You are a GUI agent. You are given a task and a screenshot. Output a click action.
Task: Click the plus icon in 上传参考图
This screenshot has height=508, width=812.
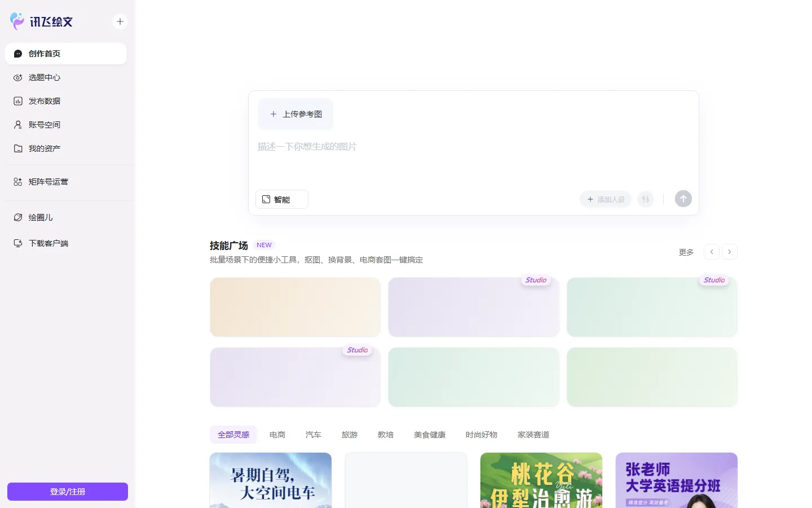click(273, 114)
